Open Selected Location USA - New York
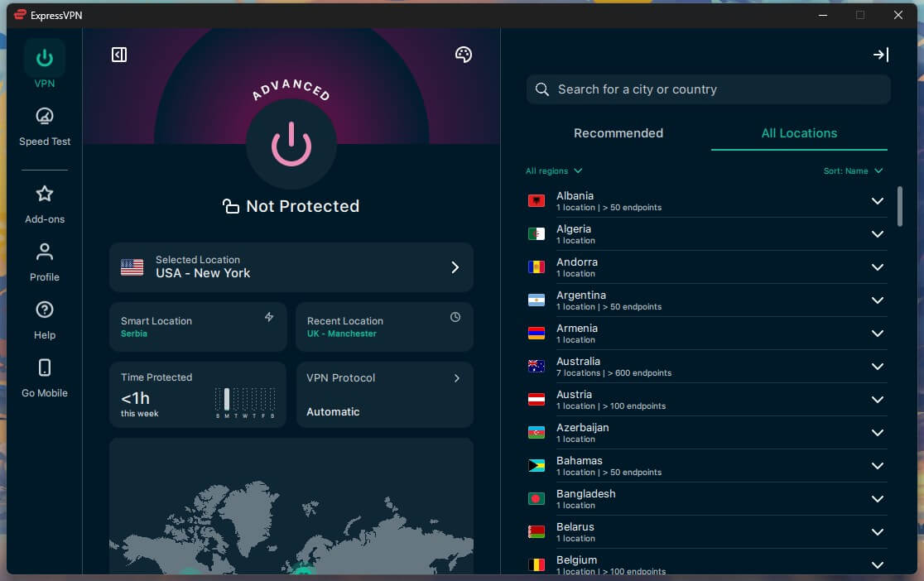Viewport: 924px width, 581px height. [x=291, y=267]
